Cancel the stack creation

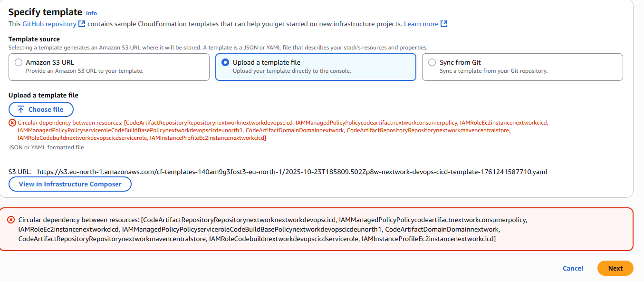point(573,268)
